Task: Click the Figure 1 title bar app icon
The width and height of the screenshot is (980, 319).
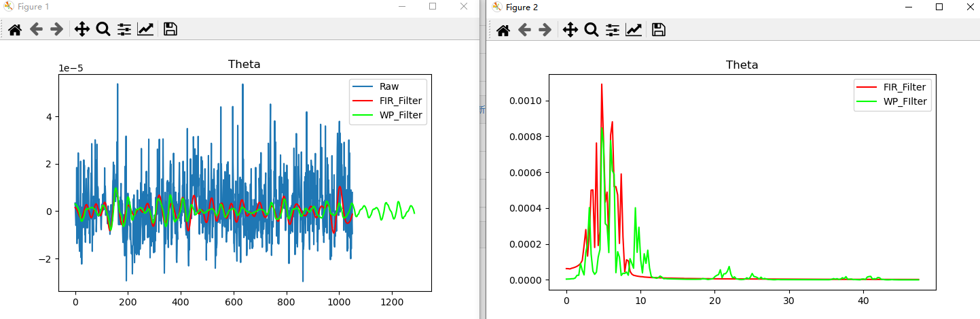Action: [8, 6]
